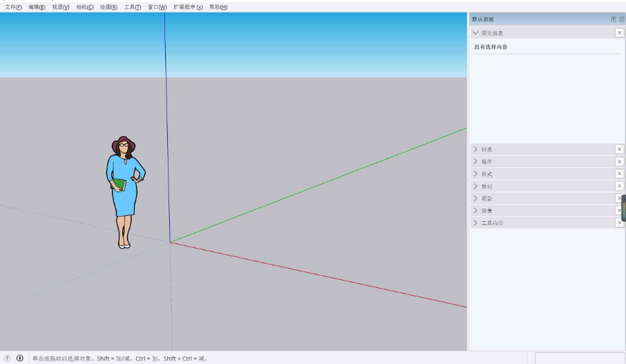Collapse the 图元信息 panel
Image resolution: width=626 pixels, height=364 pixels.
(x=476, y=33)
